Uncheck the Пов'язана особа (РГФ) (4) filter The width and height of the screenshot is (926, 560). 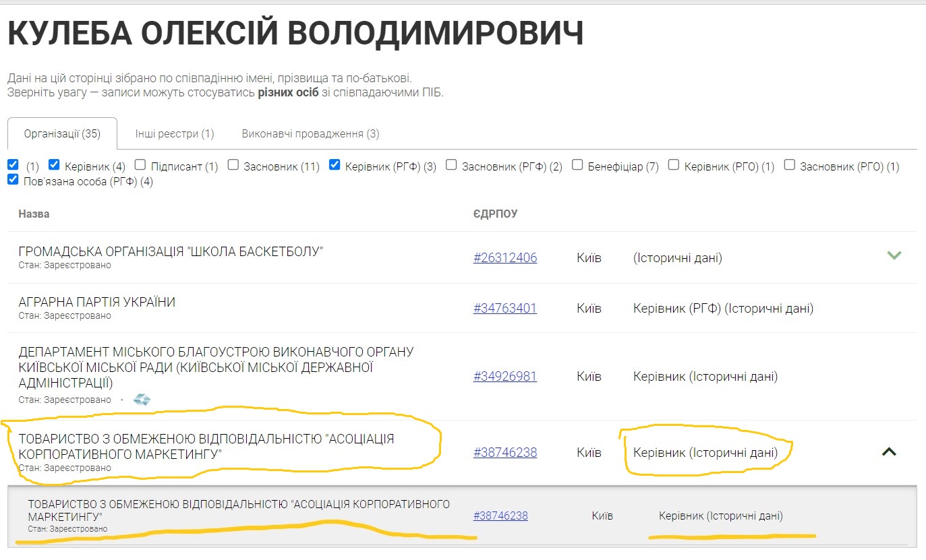(x=13, y=180)
